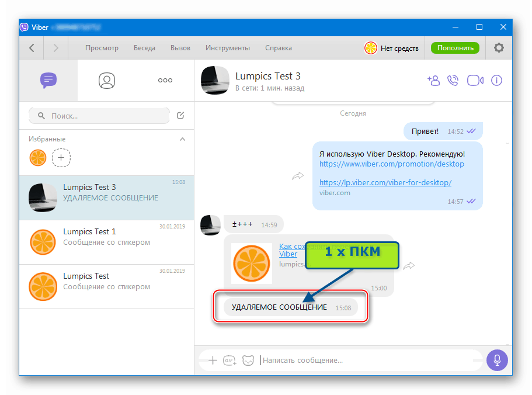This screenshot has width=532, height=395.
Task: Click the search magnifier icon
Action: pos(41,116)
